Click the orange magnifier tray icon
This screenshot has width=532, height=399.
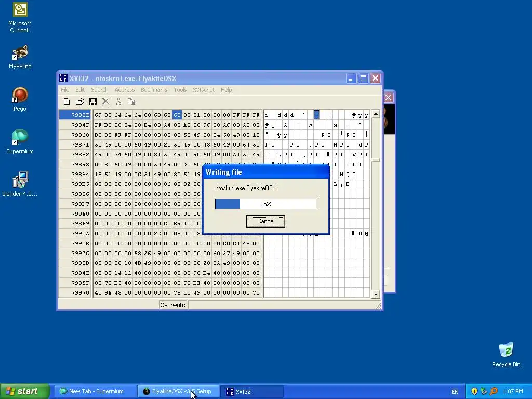point(494,391)
